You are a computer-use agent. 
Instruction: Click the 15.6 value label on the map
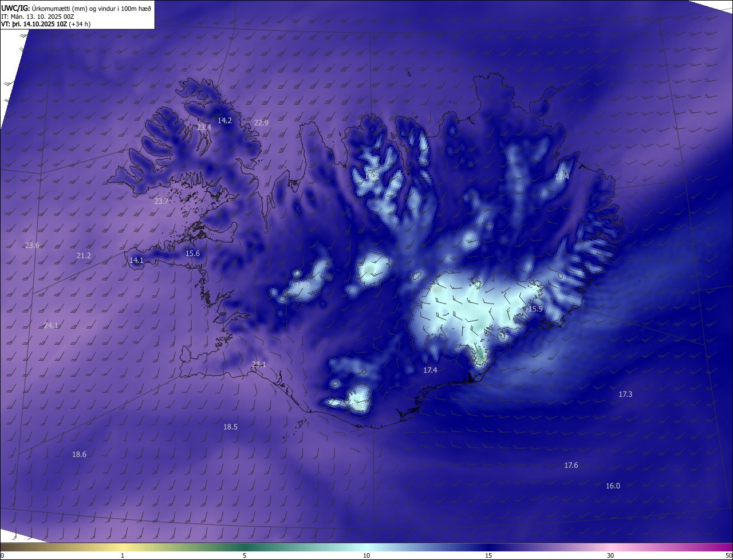(x=192, y=253)
